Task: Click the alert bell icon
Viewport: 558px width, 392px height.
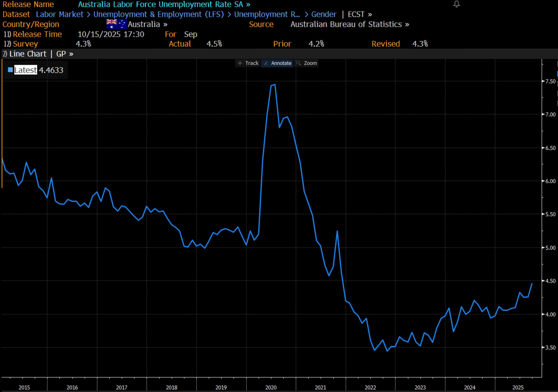Action: click(x=456, y=4)
